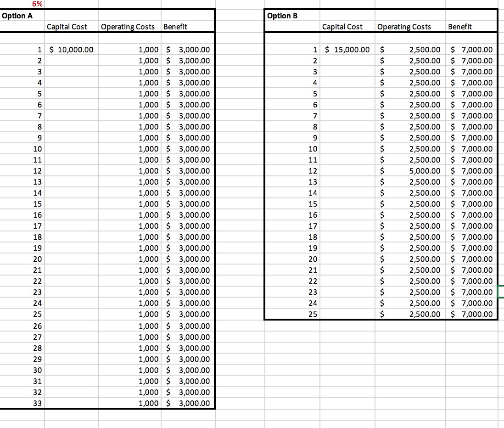Select Option A Capital Cost header
The image size is (504, 428).
(x=71, y=27)
